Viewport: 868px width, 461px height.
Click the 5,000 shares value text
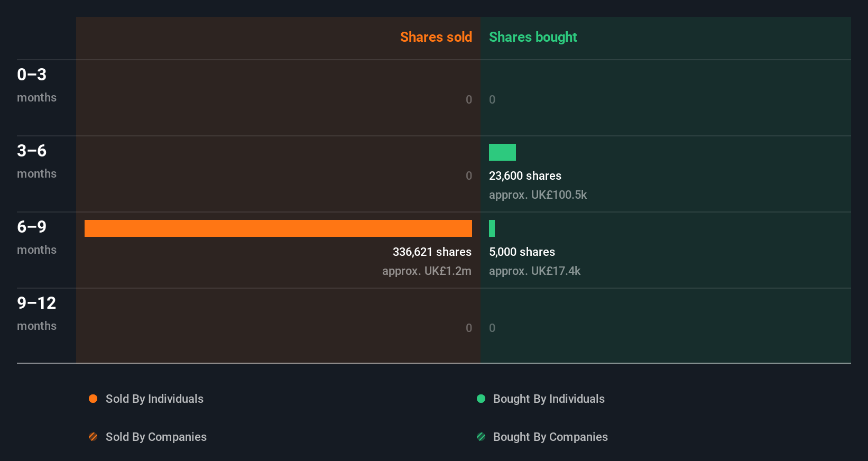coord(522,252)
